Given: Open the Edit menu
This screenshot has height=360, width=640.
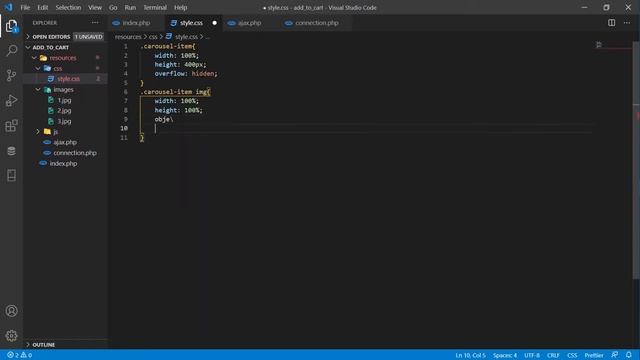Looking at the screenshot, I should pyautogui.click(x=42, y=7).
